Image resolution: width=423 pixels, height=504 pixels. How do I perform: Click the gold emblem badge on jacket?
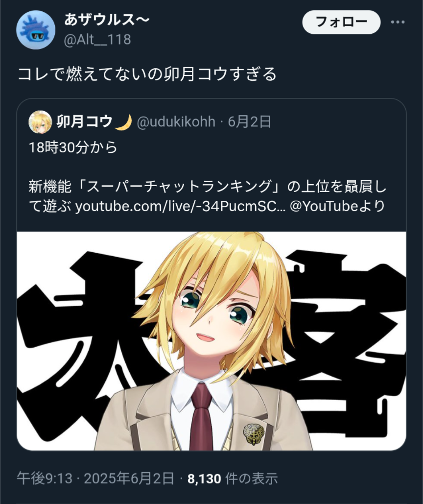pyautogui.click(x=254, y=434)
